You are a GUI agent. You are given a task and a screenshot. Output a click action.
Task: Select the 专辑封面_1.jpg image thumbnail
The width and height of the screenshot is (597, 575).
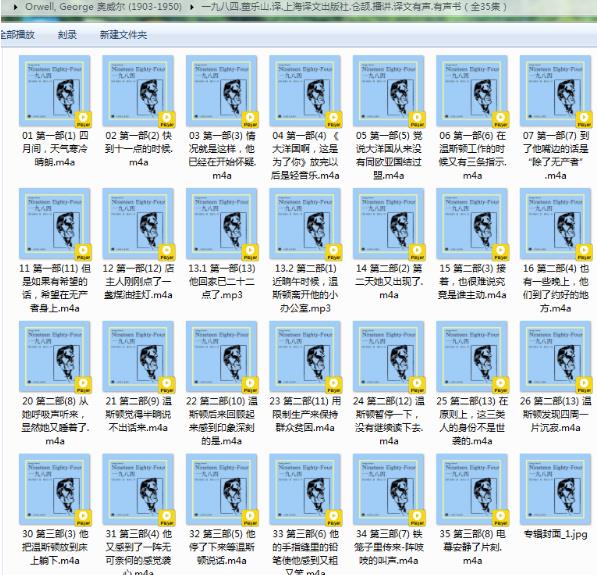coord(555,489)
